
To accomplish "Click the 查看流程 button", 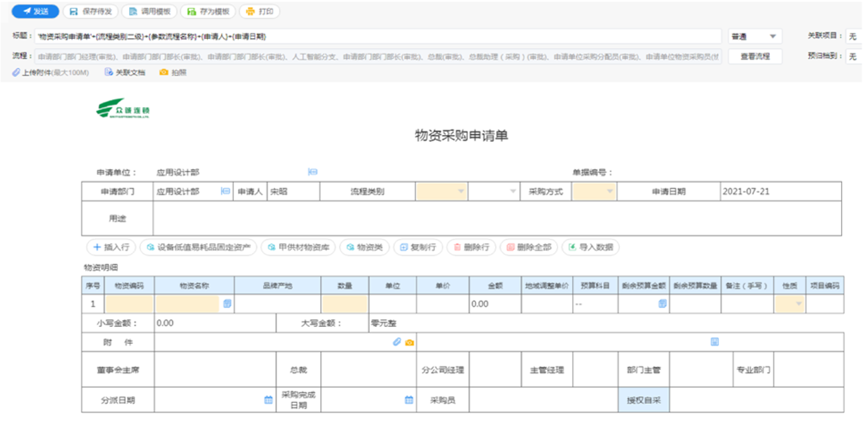I will tap(754, 57).
